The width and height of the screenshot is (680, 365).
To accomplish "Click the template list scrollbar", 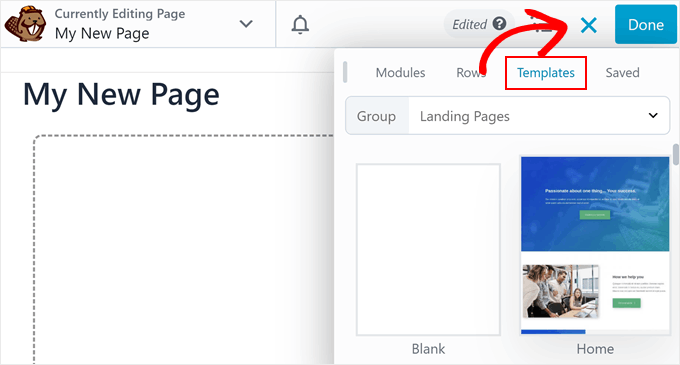I will 676,155.
